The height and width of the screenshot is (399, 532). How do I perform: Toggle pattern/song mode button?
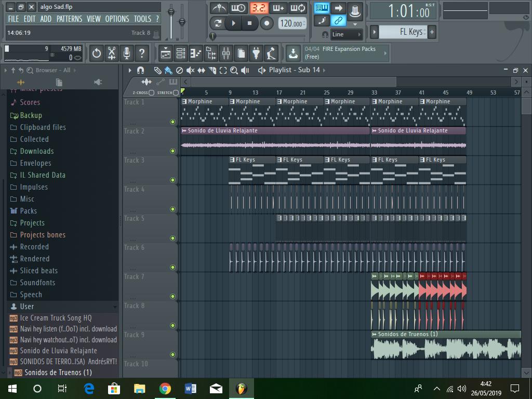click(217, 23)
